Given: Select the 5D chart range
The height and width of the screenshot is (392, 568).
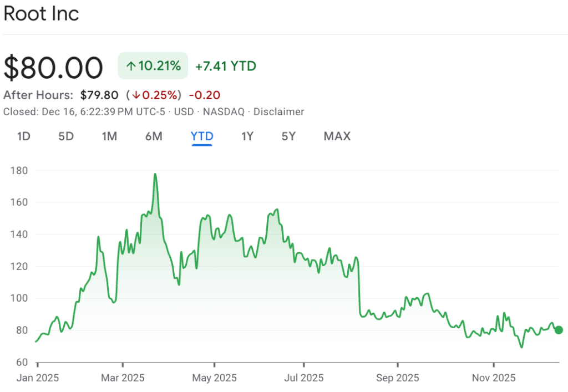Looking at the screenshot, I should click(x=66, y=136).
